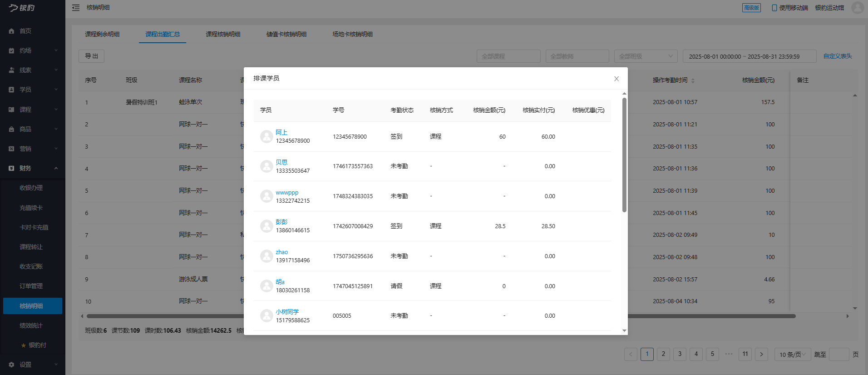Click the 导出 export button
The height and width of the screenshot is (375, 868).
[91, 56]
